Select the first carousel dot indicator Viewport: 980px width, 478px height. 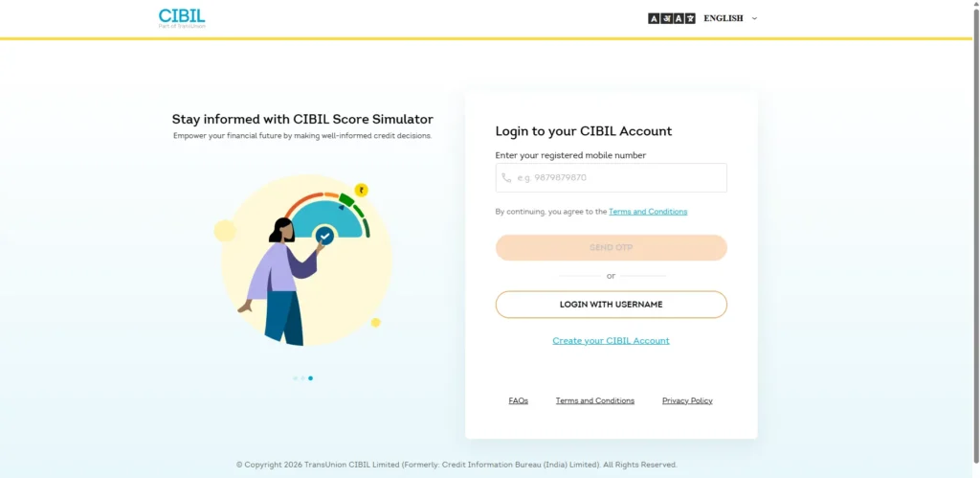coord(295,378)
